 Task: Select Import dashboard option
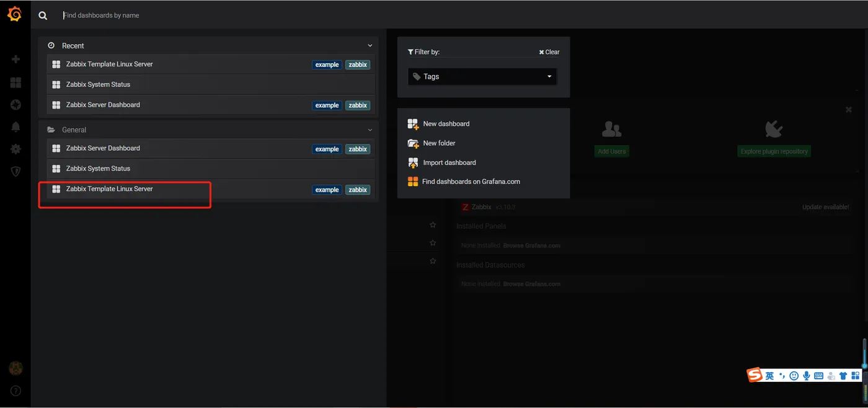pos(441,162)
